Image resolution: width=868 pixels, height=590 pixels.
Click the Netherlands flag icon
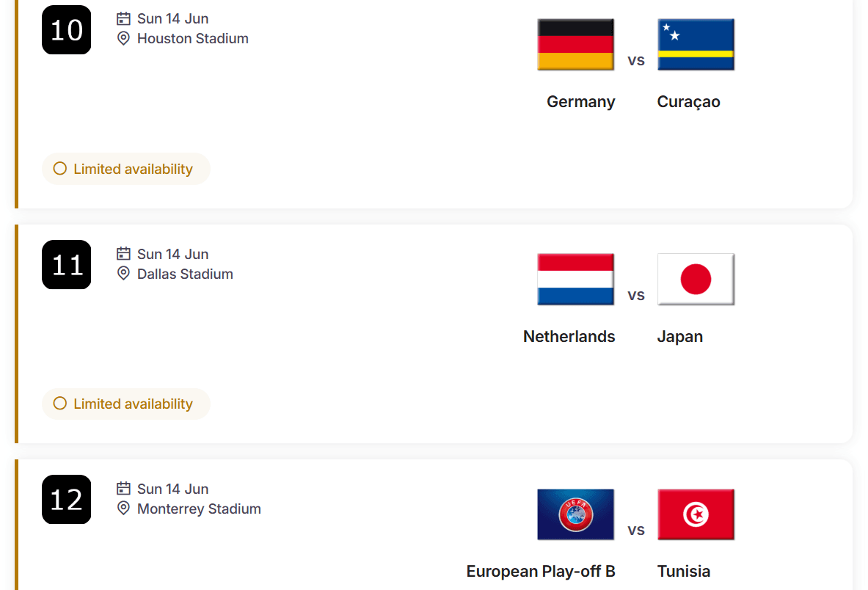click(575, 280)
